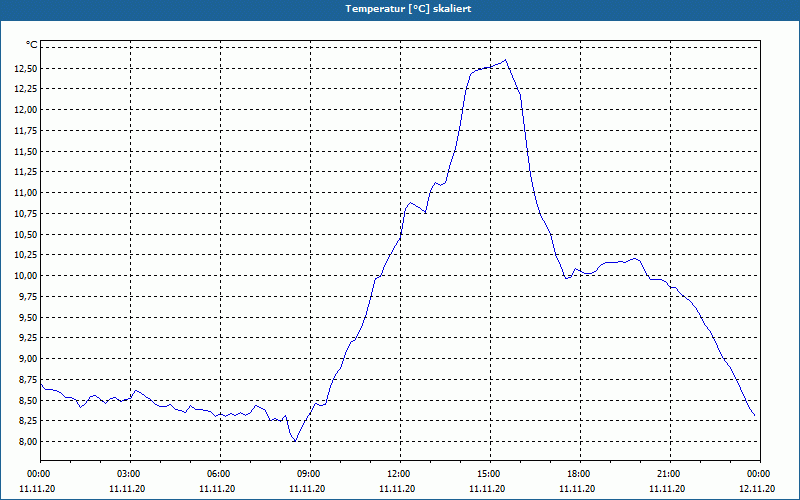Pick the 11,75 temperature label
Image resolution: width=800 pixels, height=500 pixels.
click(25, 131)
